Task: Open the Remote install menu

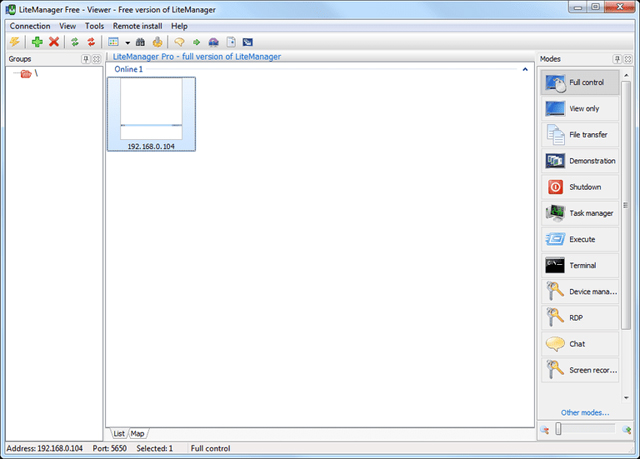Action: point(138,26)
